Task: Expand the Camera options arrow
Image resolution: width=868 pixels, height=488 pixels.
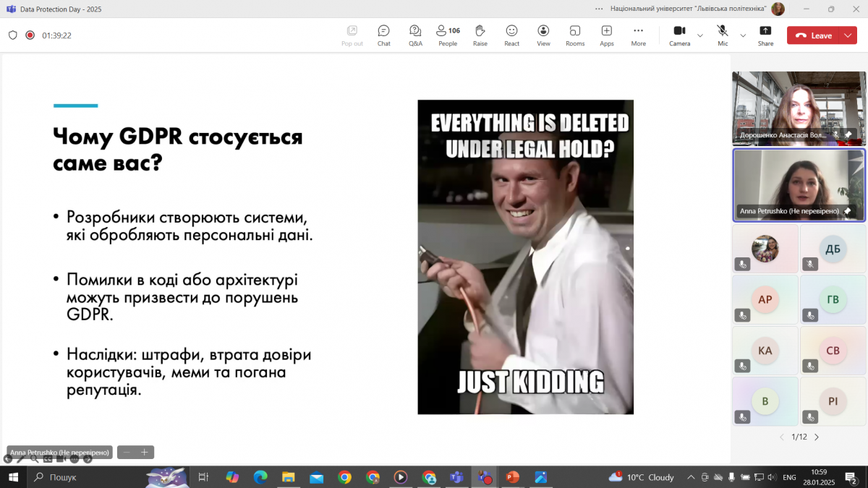Action: [x=699, y=35]
